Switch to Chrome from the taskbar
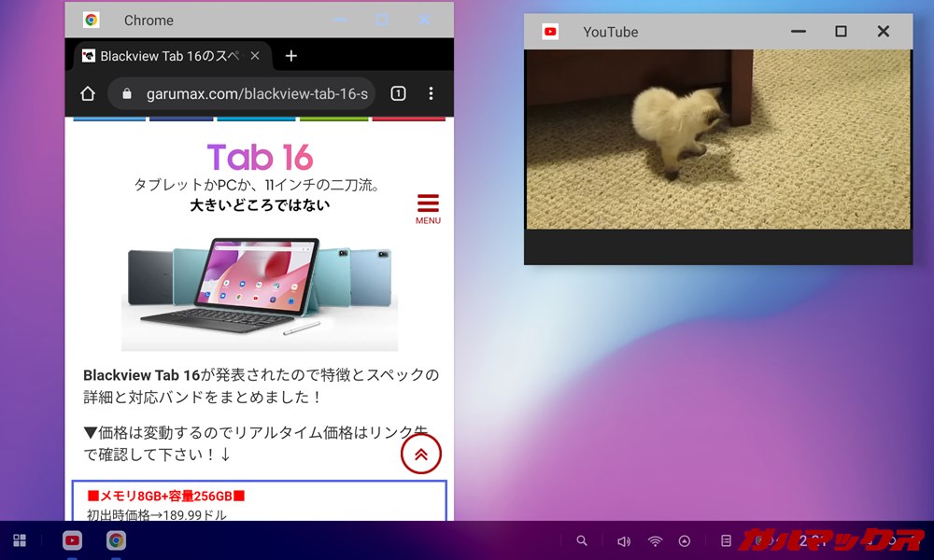Image resolution: width=934 pixels, height=560 pixels. pos(116,540)
